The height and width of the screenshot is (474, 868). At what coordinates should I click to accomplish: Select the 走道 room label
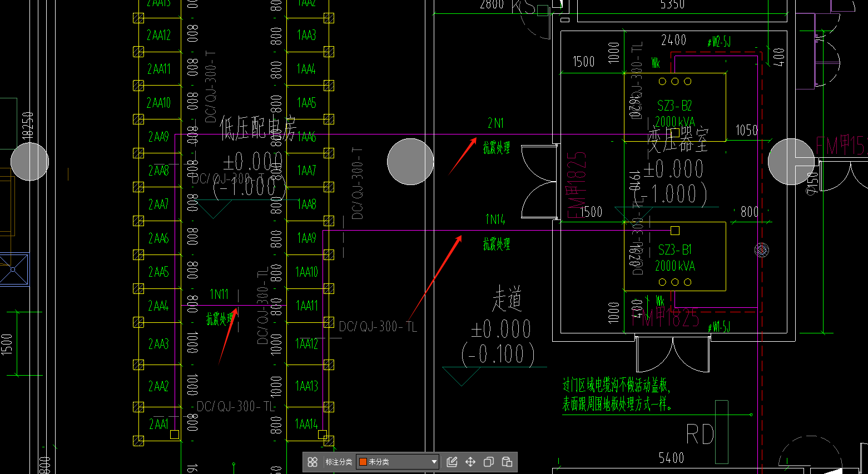(x=507, y=300)
